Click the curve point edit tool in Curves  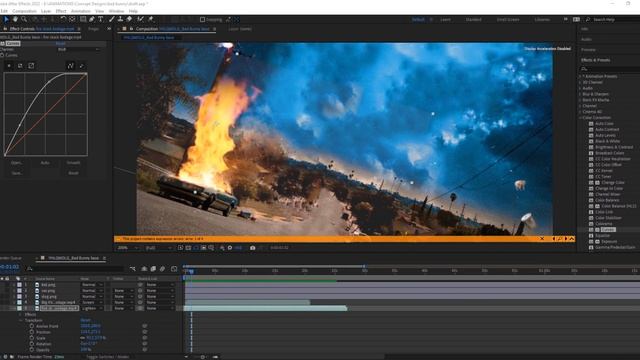pos(70,65)
